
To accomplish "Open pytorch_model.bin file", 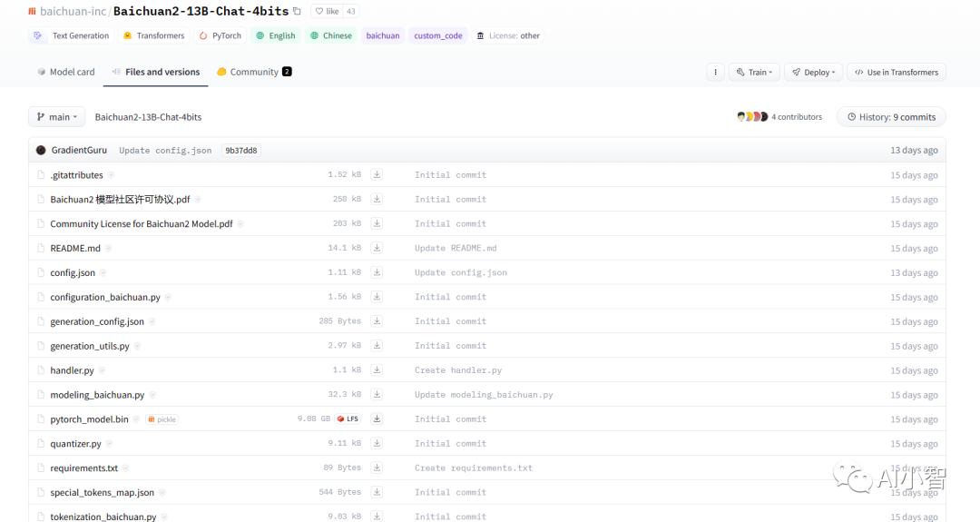I will pyautogui.click(x=89, y=419).
